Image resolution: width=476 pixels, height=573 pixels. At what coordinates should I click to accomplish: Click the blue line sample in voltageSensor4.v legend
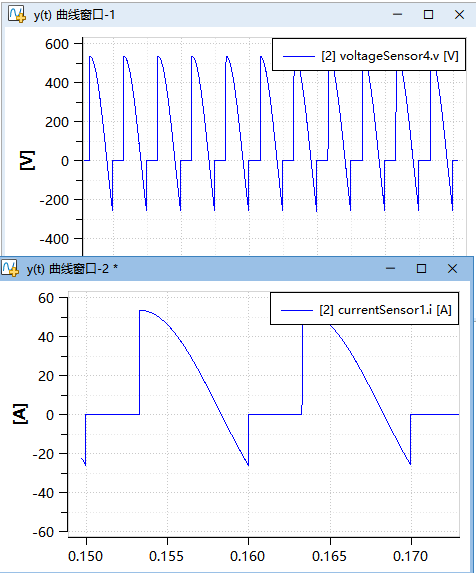point(299,56)
